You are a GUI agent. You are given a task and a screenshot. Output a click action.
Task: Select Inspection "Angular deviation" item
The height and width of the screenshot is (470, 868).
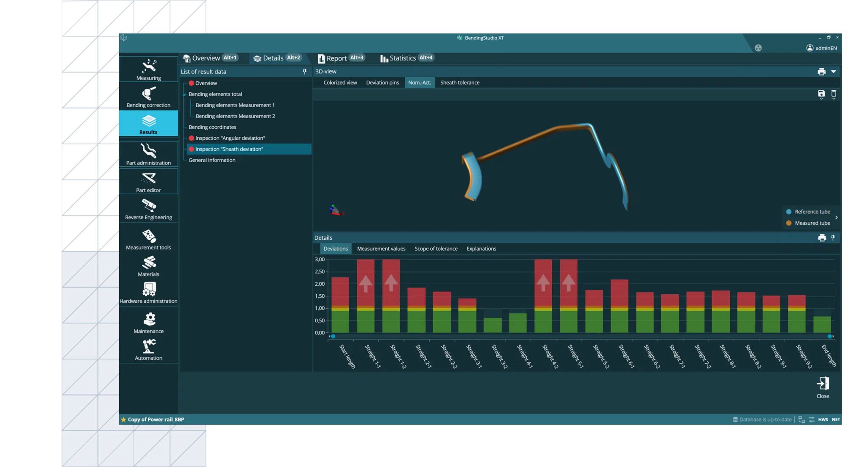[x=230, y=138]
